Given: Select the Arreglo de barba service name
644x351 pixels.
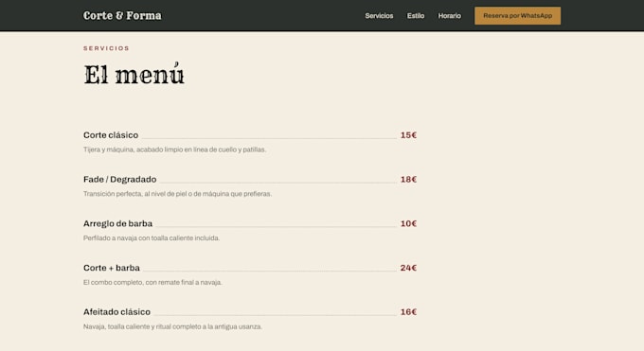Looking at the screenshot, I should pyautogui.click(x=117, y=223).
